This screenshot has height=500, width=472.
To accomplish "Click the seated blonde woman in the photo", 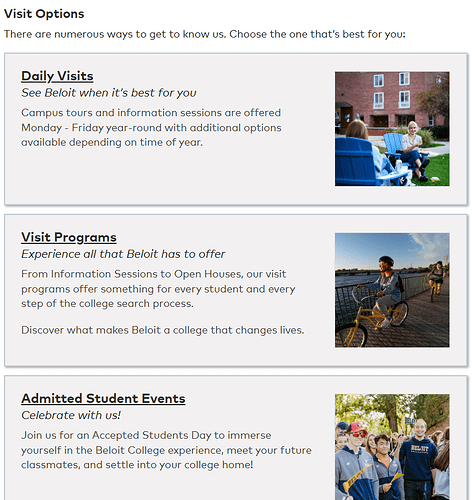I will pyautogui.click(x=413, y=152).
